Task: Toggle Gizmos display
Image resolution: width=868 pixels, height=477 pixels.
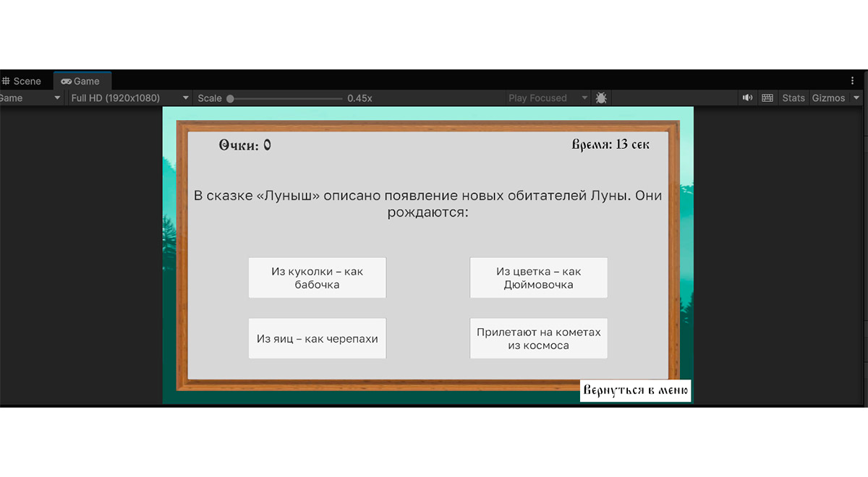Action: (x=828, y=98)
